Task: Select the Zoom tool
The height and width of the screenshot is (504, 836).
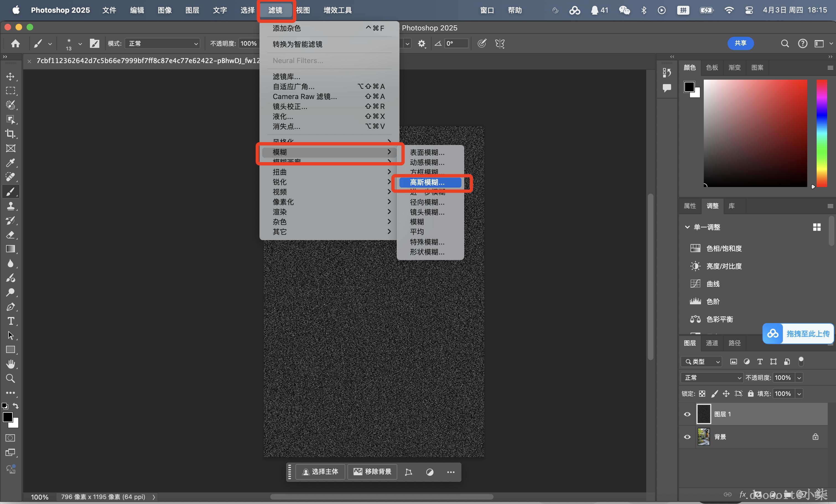Action: point(11,378)
